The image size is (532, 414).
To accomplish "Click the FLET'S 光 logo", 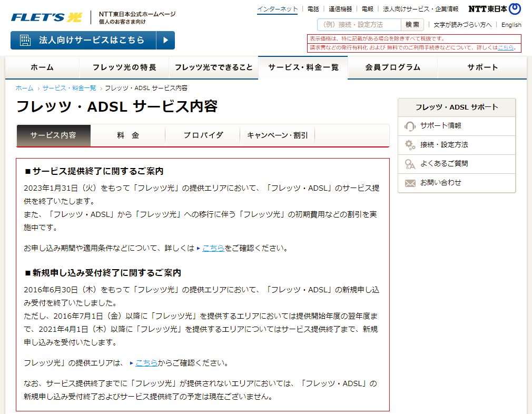I will (46, 17).
